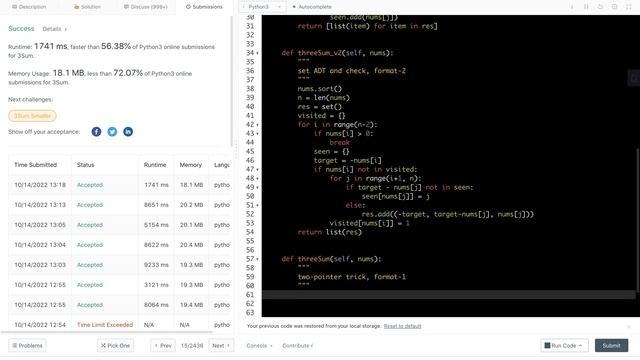Collapse code fold arrow at line 43

[x=257, y=134]
